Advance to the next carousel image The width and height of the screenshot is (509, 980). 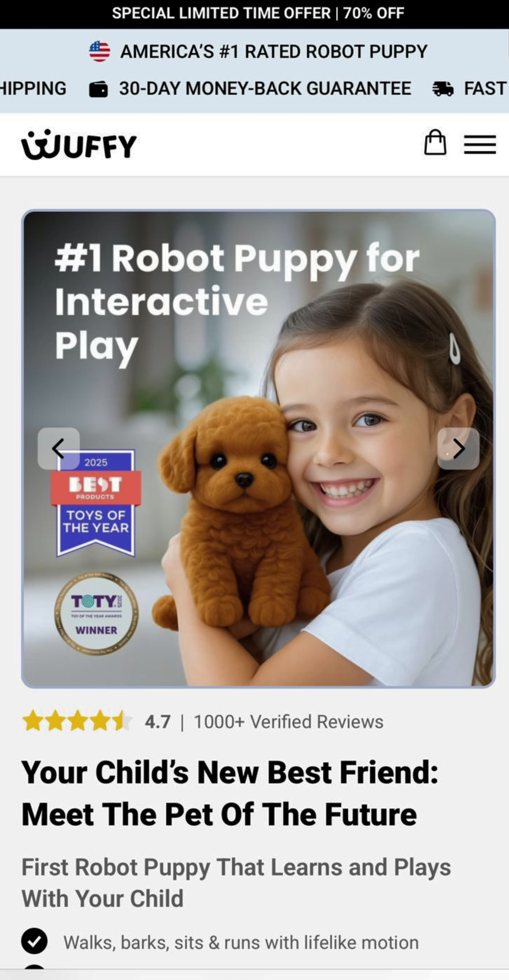[x=458, y=449]
